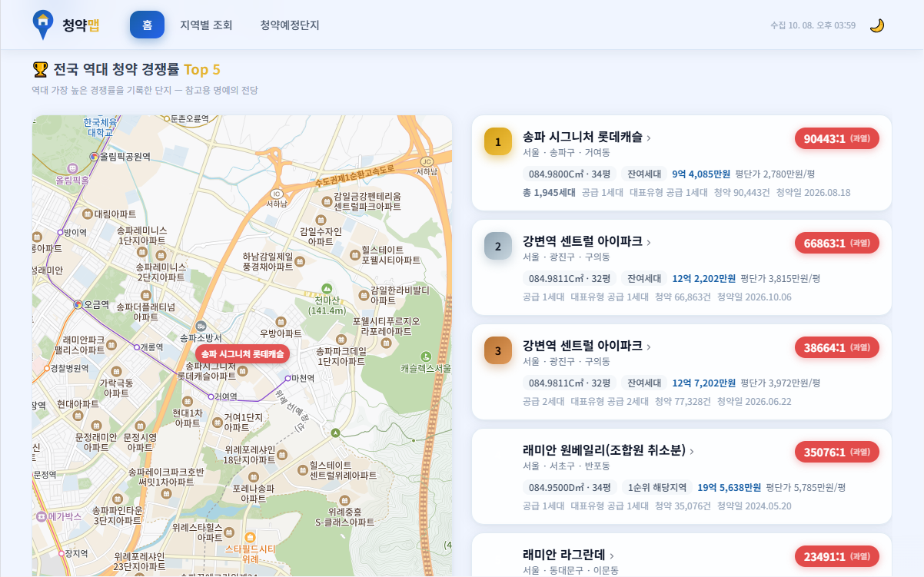This screenshot has height=577, width=924.
Task: Expand chevron next to 래미안 라그란데
Action: (612, 555)
